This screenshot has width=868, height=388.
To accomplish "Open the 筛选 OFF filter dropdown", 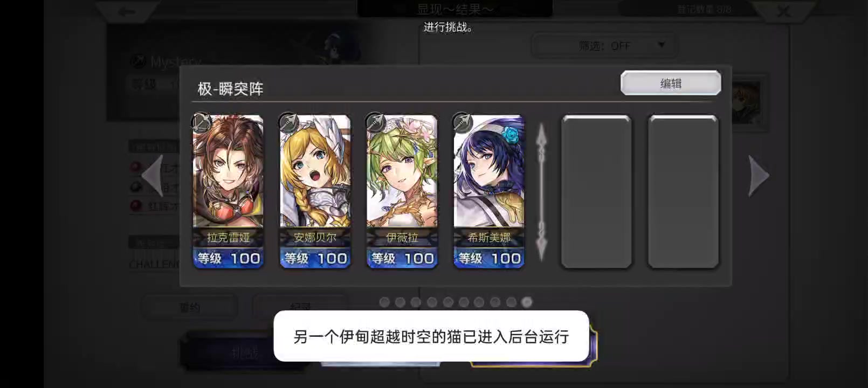I will [x=604, y=46].
